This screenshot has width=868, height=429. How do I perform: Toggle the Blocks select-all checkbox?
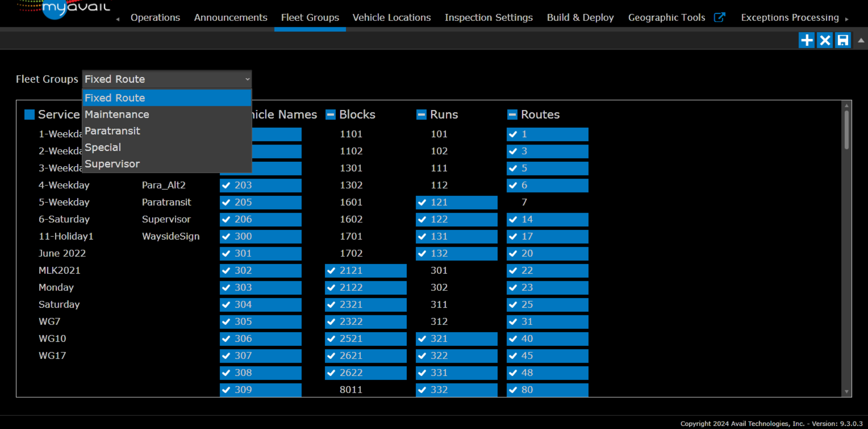coord(330,115)
